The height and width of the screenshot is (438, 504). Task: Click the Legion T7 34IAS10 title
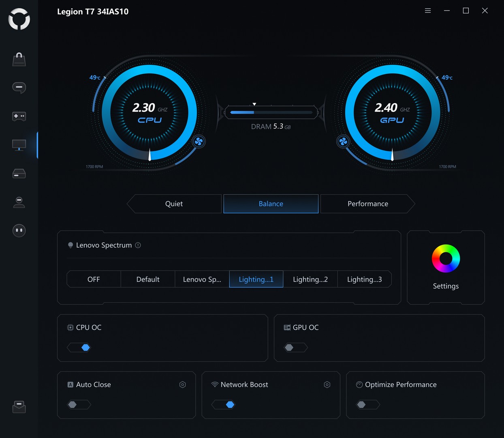pos(93,11)
